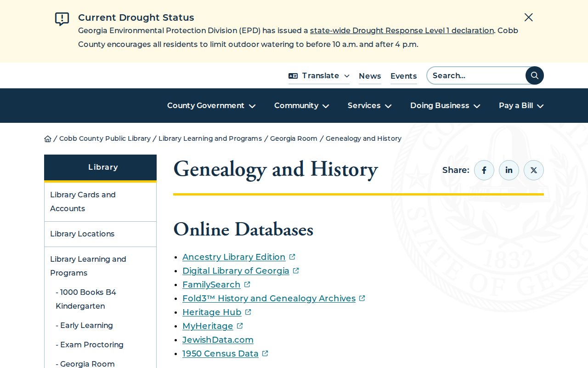Open MyHeritage link
The height and width of the screenshot is (368, 588).
(208, 326)
